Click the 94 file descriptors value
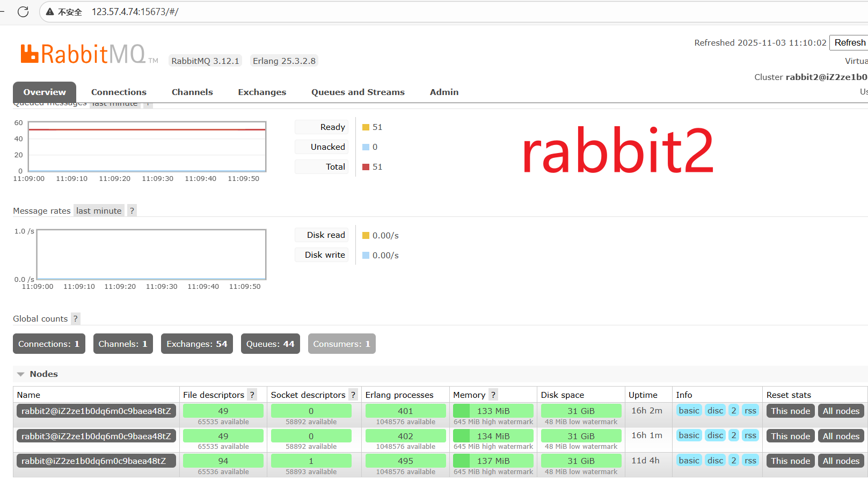The height and width of the screenshot is (480, 868). pyautogui.click(x=223, y=461)
